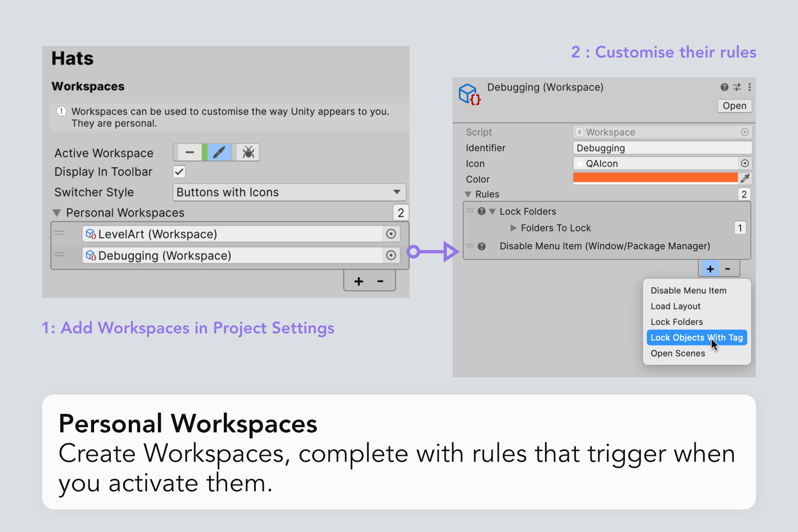Image resolution: width=798 pixels, height=532 pixels.
Task: Collapse the Personal Workspaces list
Action: [57, 213]
